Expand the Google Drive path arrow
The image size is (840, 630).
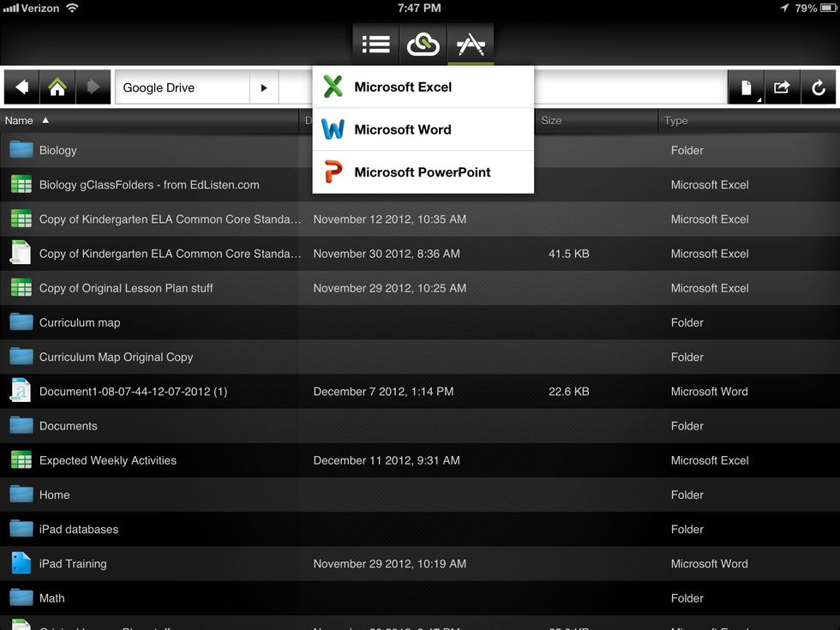tap(264, 87)
